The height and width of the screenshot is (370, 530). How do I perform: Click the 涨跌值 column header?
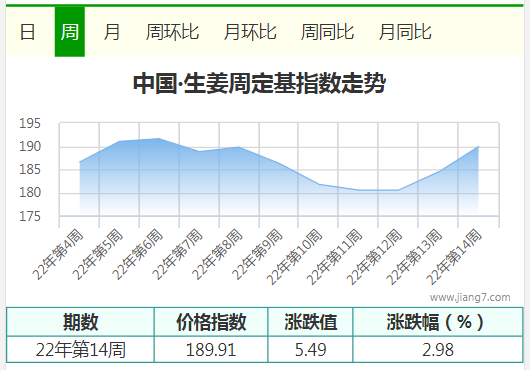coord(310,322)
